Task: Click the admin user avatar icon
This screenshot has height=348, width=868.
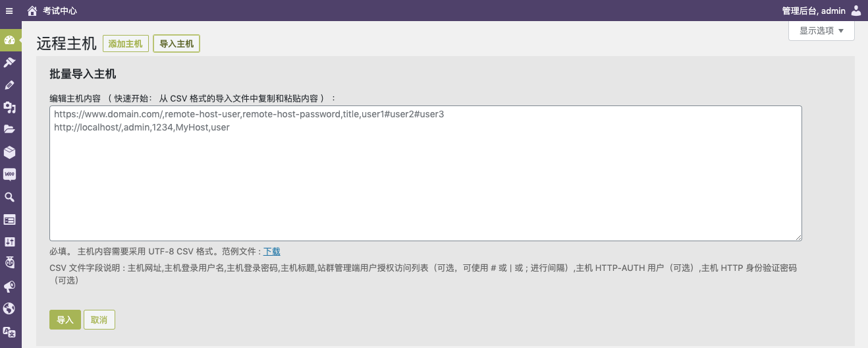Action: coord(856,11)
